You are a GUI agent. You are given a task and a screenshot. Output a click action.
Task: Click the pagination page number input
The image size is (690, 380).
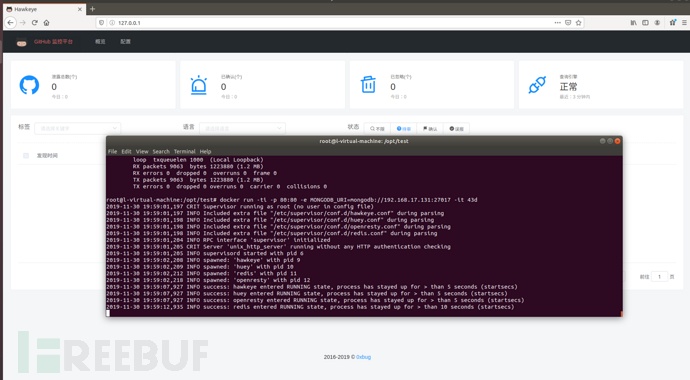coord(659,277)
